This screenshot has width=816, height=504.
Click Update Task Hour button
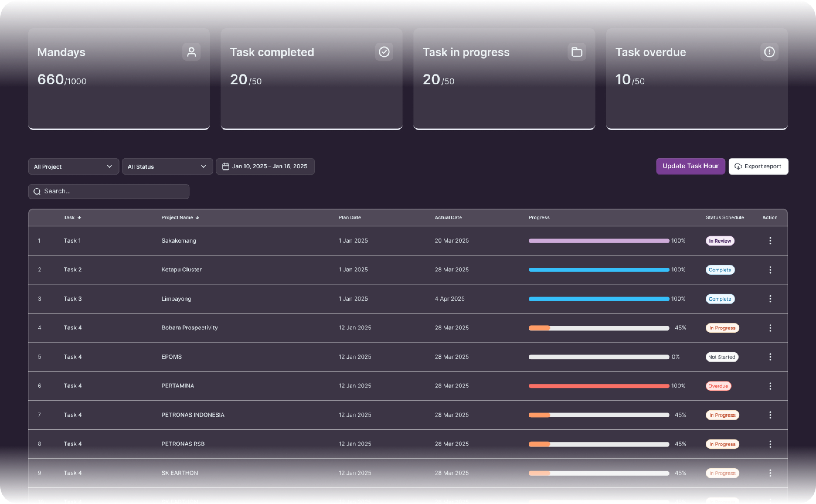pyautogui.click(x=690, y=166)
